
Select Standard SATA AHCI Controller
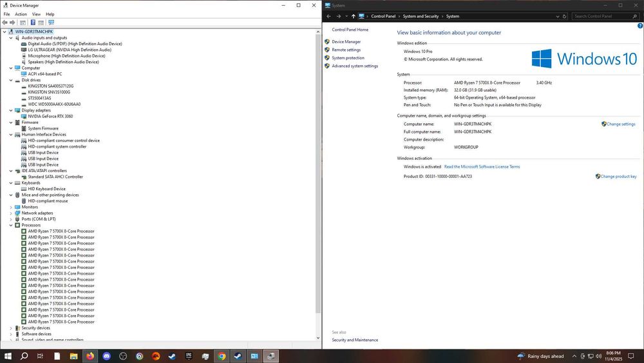click(x=55, y=177)
